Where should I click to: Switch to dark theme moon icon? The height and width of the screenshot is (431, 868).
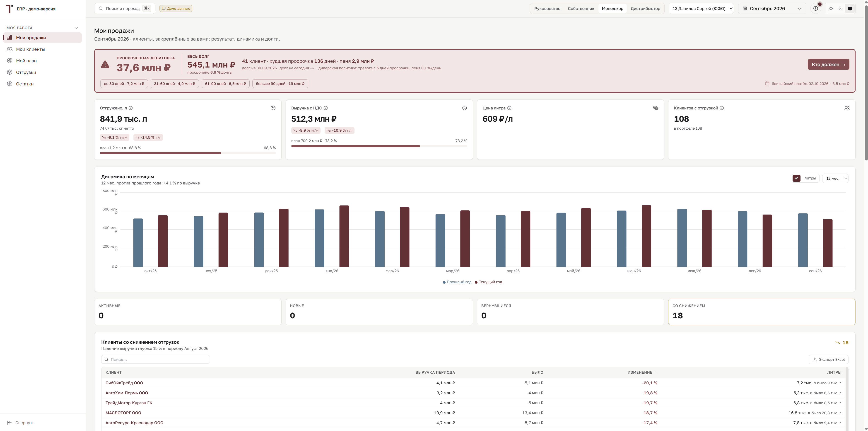[840, 8]
